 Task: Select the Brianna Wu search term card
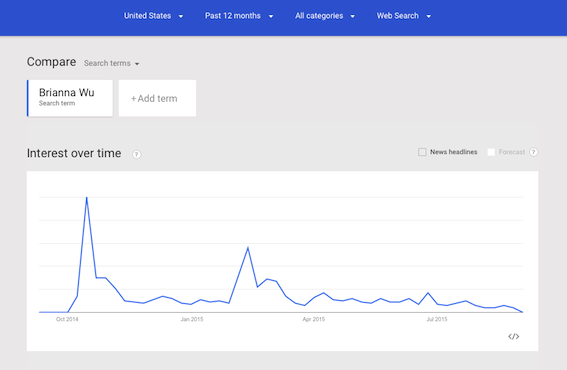[x=70, y=98]
